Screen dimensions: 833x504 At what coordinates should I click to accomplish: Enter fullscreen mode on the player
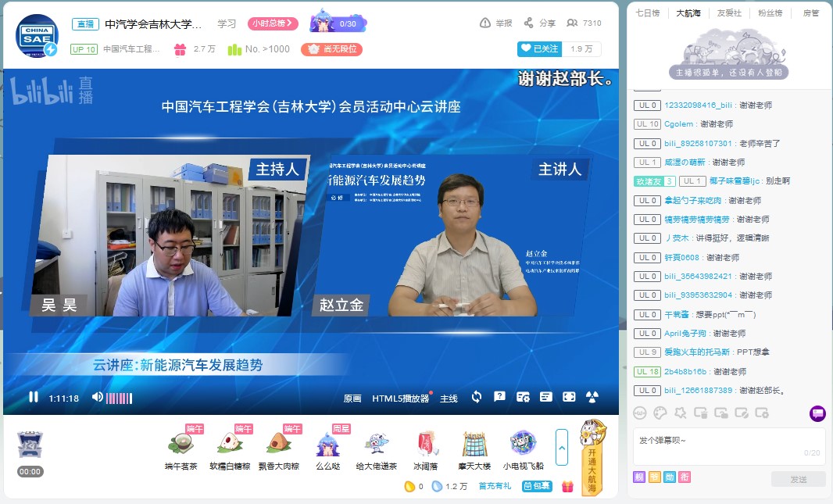click(x=569, y=397)
